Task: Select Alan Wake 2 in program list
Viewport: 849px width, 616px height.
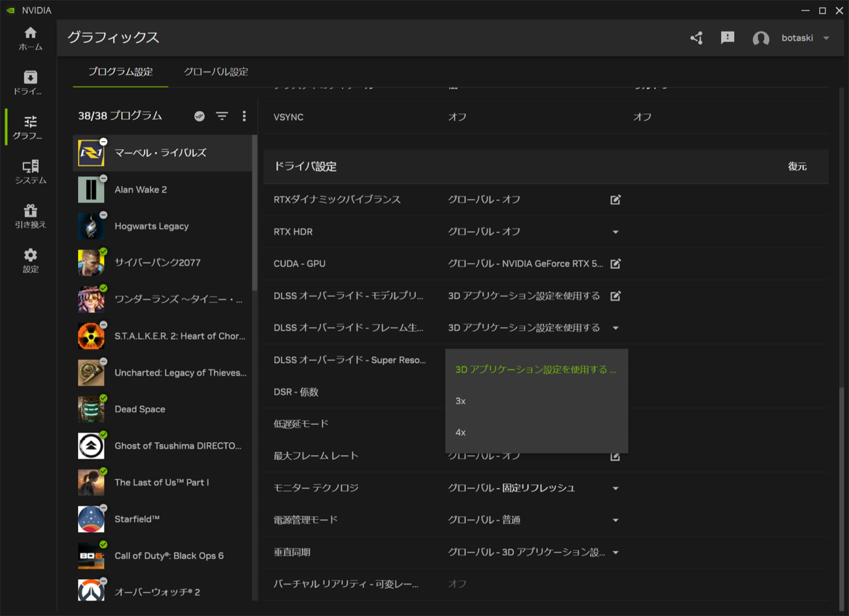Action: (x=140, y=189)
